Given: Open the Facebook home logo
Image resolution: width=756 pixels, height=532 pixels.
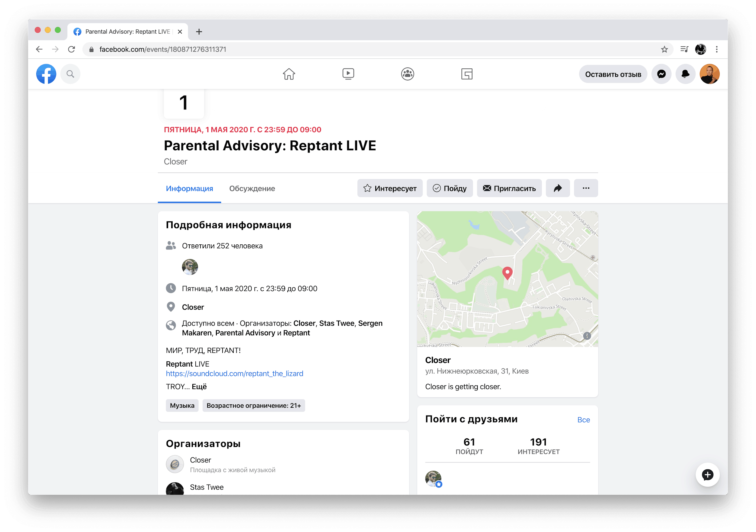Looking at the screenshot, I should 46,74.
